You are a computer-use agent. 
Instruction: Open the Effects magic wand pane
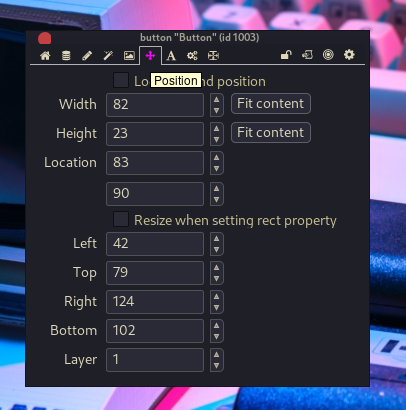pyautogui.click(x=108, y=55)
